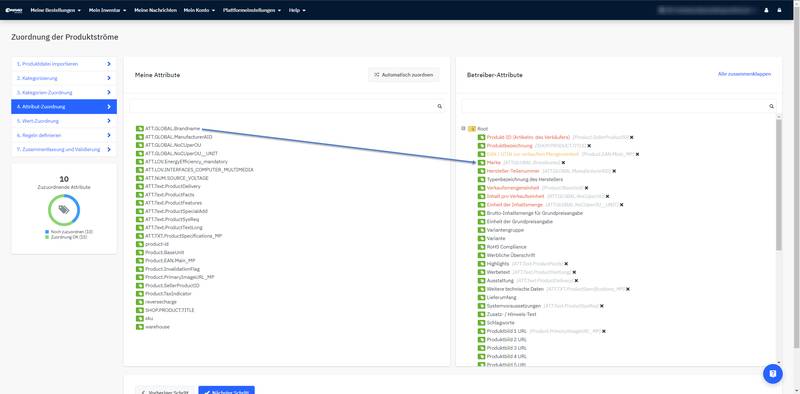Click the Automatisch zuordnen button
This screenshot has height=394, width=800.
click(404, 75)
